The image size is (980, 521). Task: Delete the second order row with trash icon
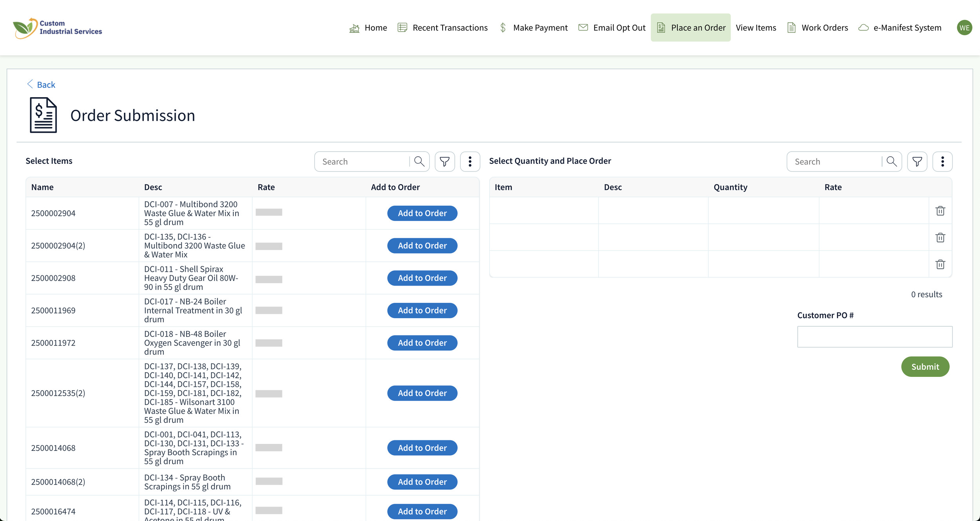940,237
